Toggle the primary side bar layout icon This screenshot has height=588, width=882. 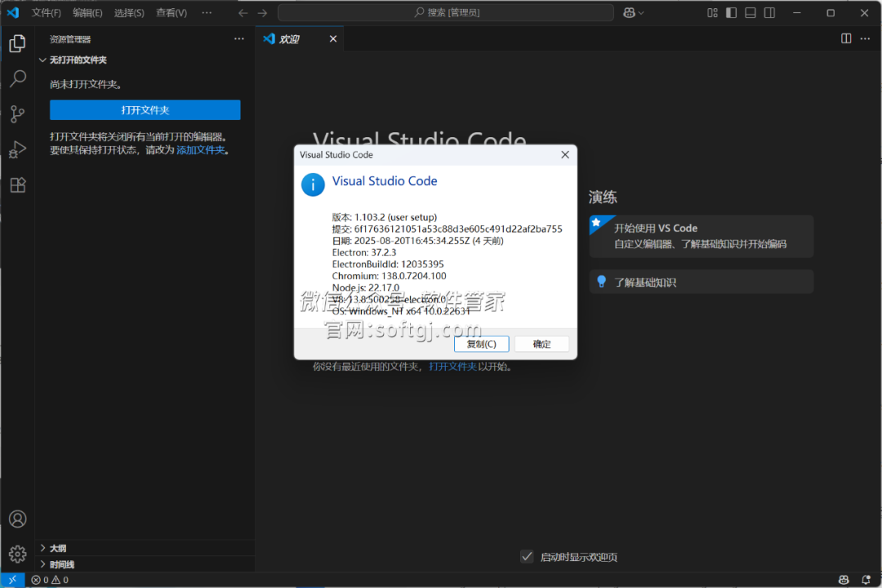click(x=731, y=13)
